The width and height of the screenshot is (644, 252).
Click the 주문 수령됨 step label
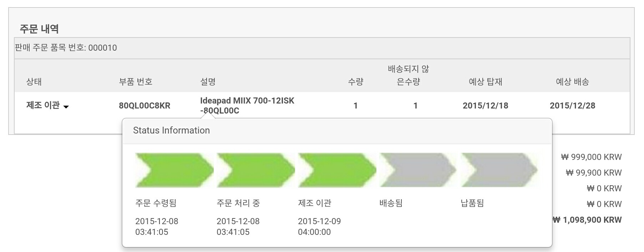click(156, 203)
